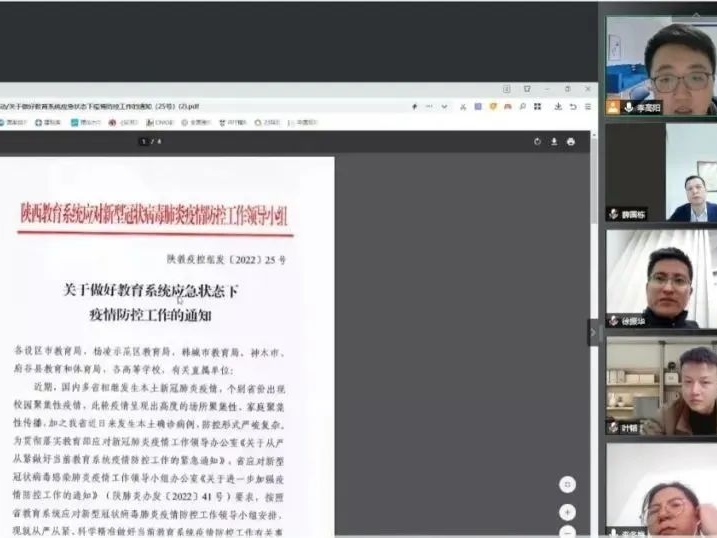Zoom in the PDF with plus button
The height and width of the screenshot is (538, 717).
[567, 513]
